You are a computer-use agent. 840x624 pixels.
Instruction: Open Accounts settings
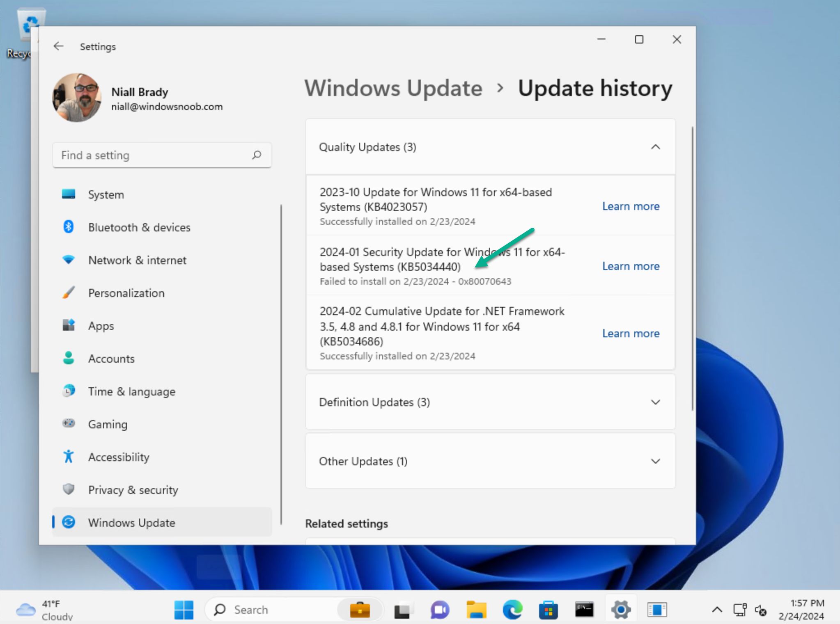(162, 359)
